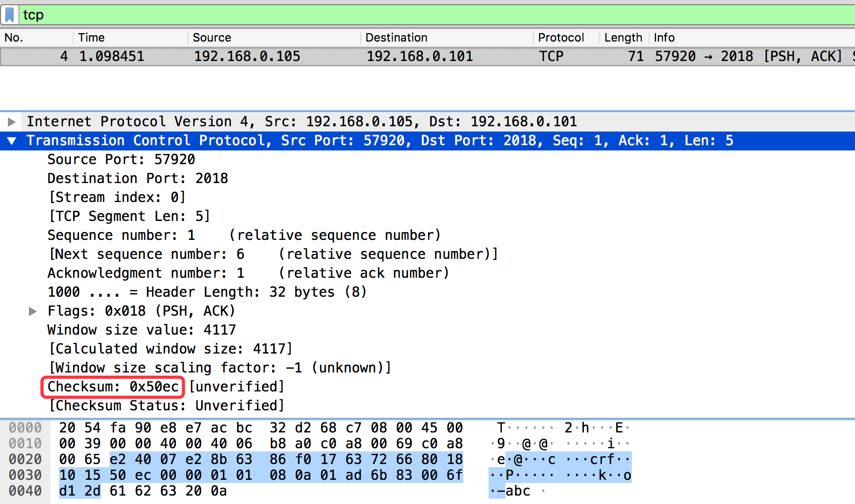This screenshot has height=504, width=855.
Task: Sort by the Length column header
Action: [623, 37]
